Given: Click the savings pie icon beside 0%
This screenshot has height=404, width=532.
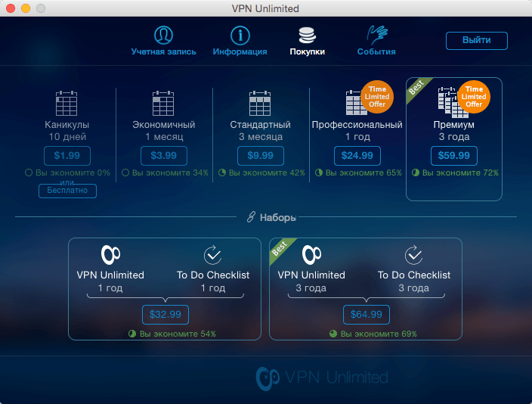Looking at the screenshot, I should point(29,172).
